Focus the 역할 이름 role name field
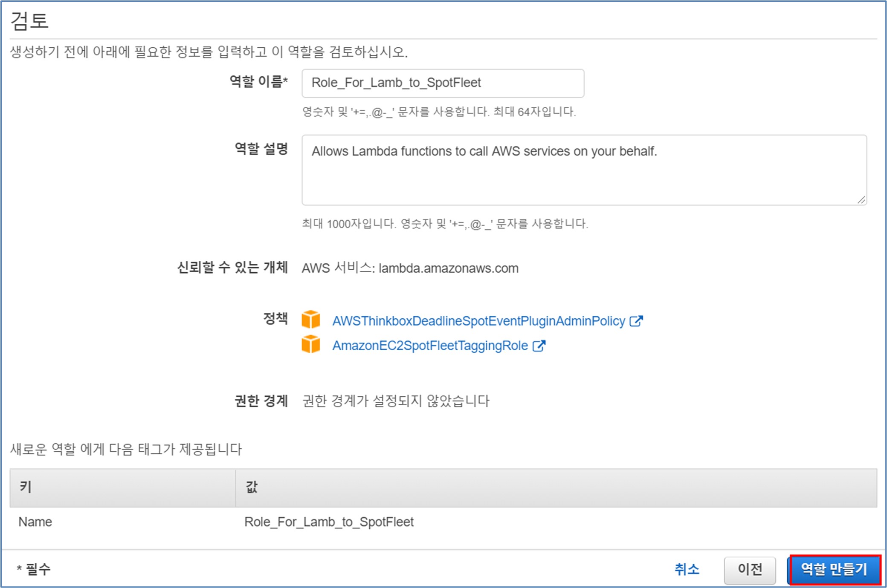Screen dimensions: 887x588 tap(443, 83)
